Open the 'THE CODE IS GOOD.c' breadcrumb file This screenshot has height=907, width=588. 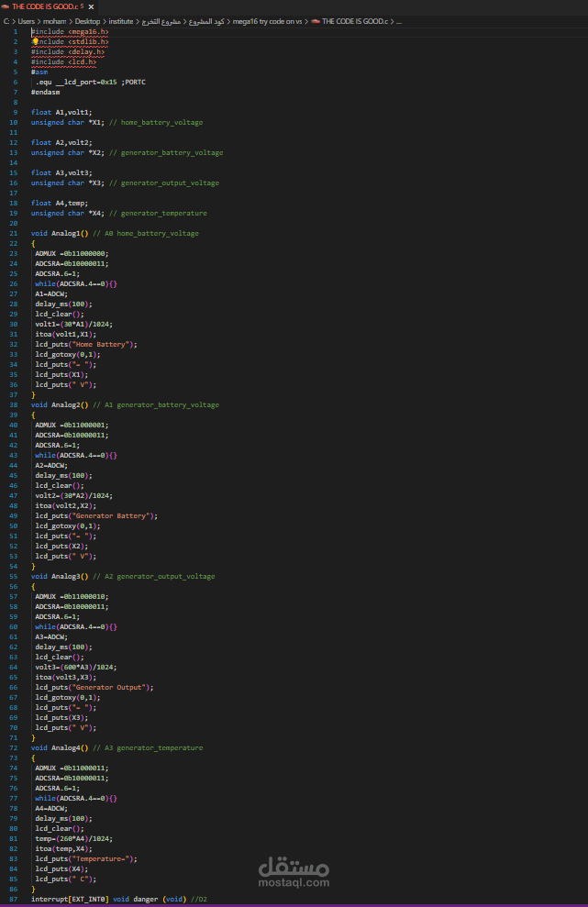pos(355,21)
